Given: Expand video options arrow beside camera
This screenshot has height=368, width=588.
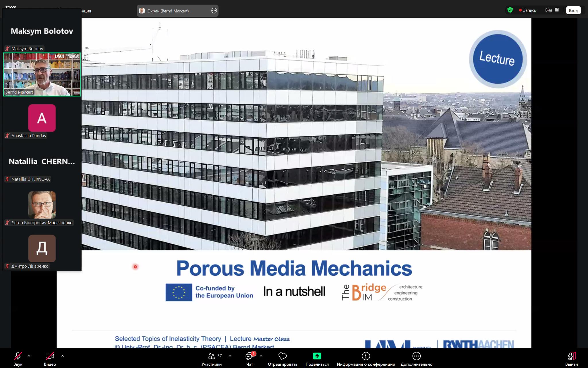Looking at the screenshot, I should (63, 356).
